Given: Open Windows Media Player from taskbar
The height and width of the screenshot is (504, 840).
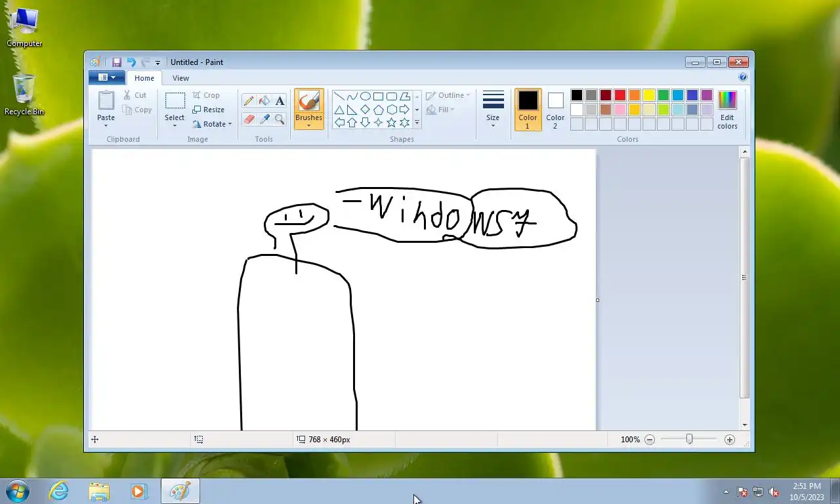Looking at the screenshot, I should tap(138, 491).
